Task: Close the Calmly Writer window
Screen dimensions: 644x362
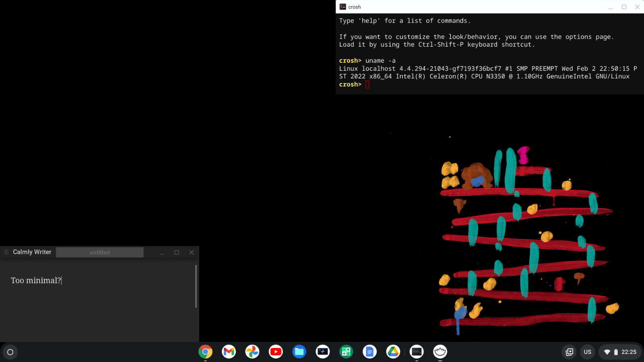Action: pos(192,252)
